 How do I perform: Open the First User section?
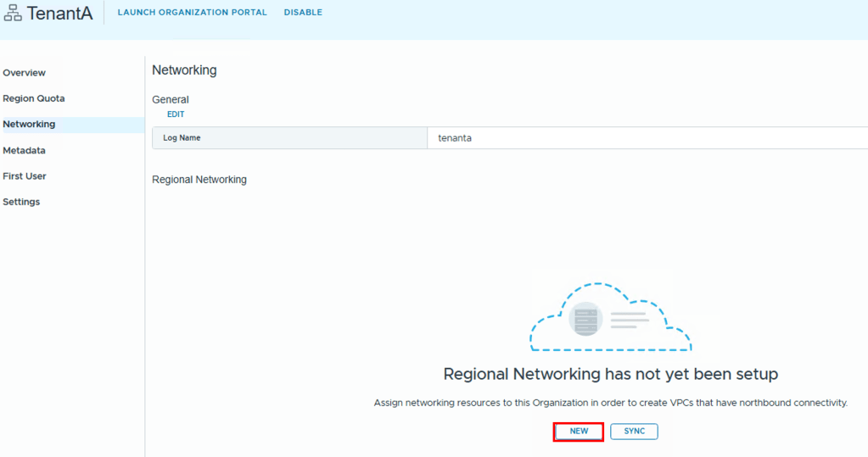click(x=25, y=176)
